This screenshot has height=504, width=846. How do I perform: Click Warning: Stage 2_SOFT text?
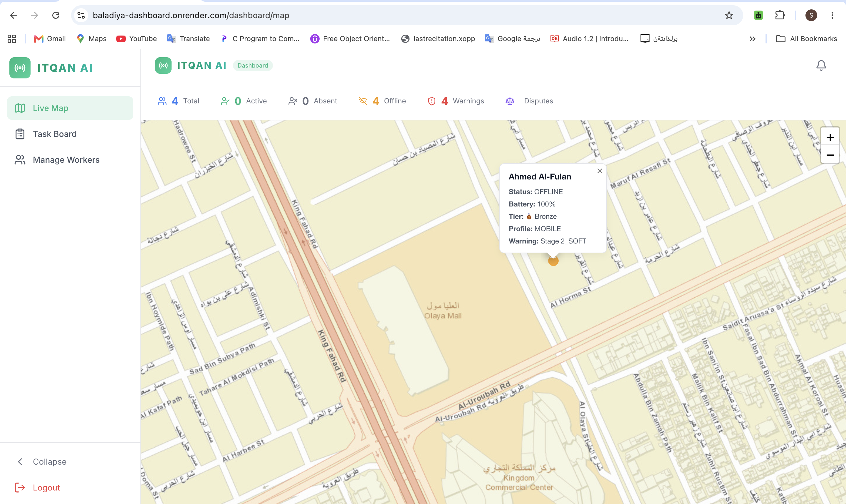point(547,241)
